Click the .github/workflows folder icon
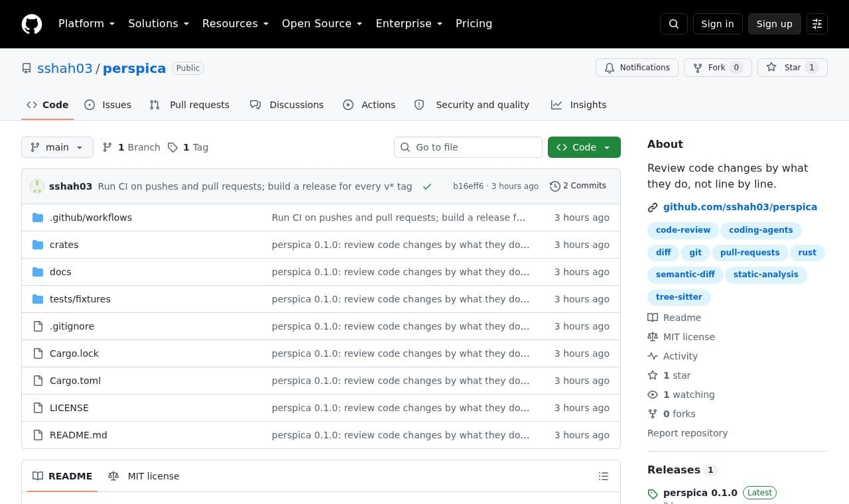 38,218
